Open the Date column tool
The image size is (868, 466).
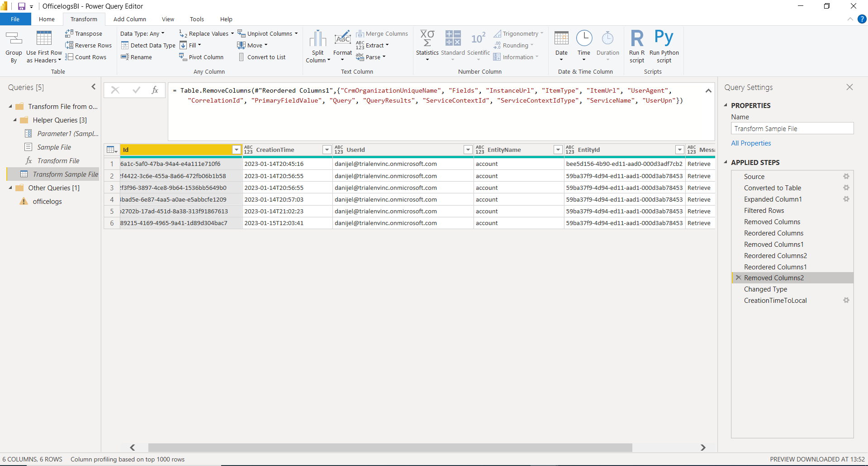point(561,46)
